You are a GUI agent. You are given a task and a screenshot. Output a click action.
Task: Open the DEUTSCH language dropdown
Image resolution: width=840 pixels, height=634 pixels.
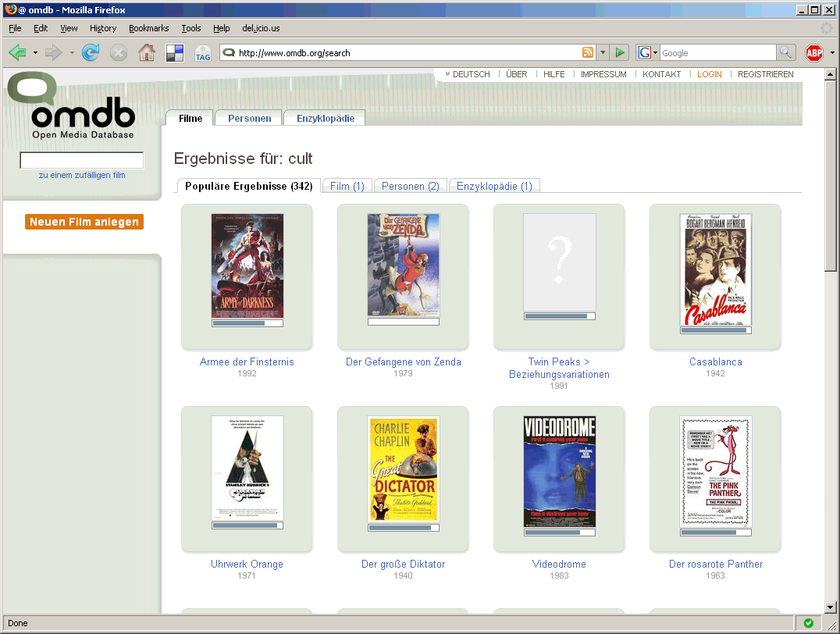468,74
